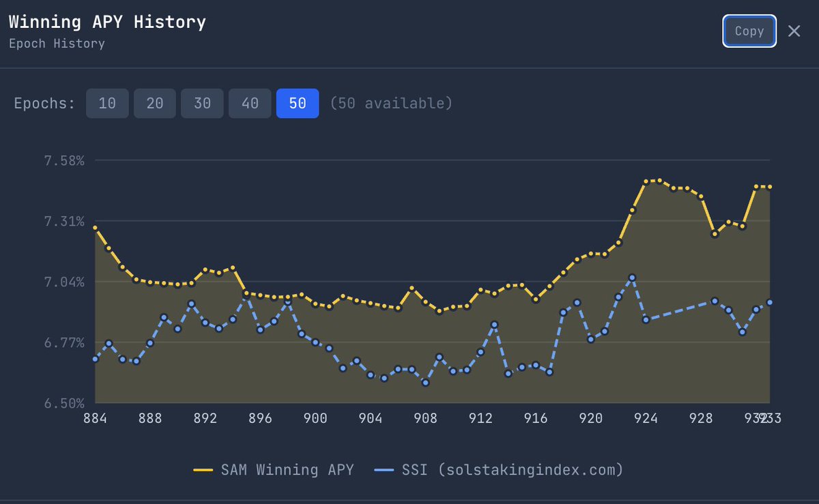This screenshot has width=819, height=504.
Task: Click the Winning APY History title
Action: point(107,22)
